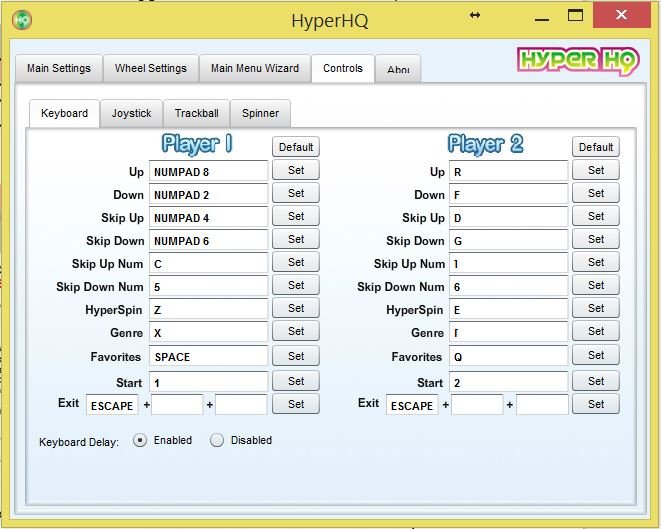The width and height of the screenshot is (661, 529).
Task: Click Player 2 Up field showing R
Action: tap(508, 171)
